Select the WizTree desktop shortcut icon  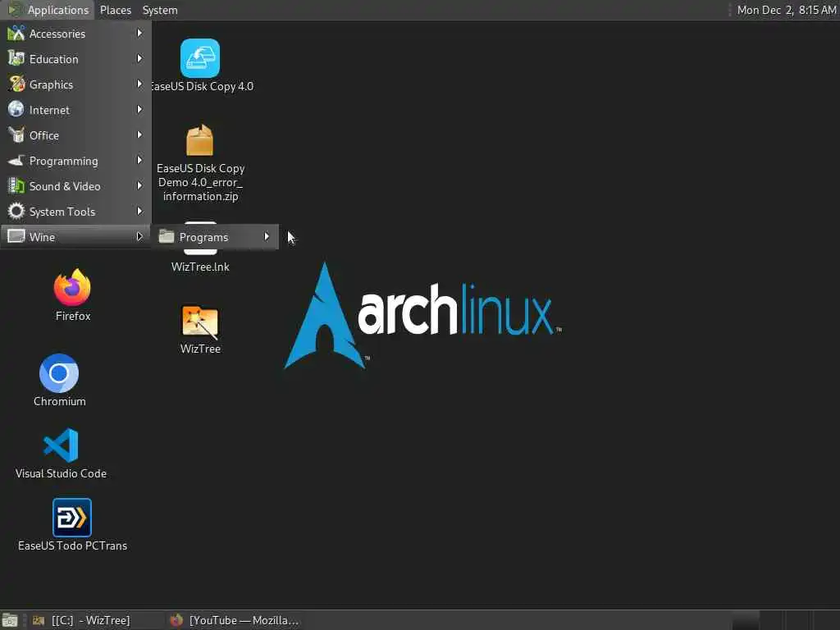[200, 322]
